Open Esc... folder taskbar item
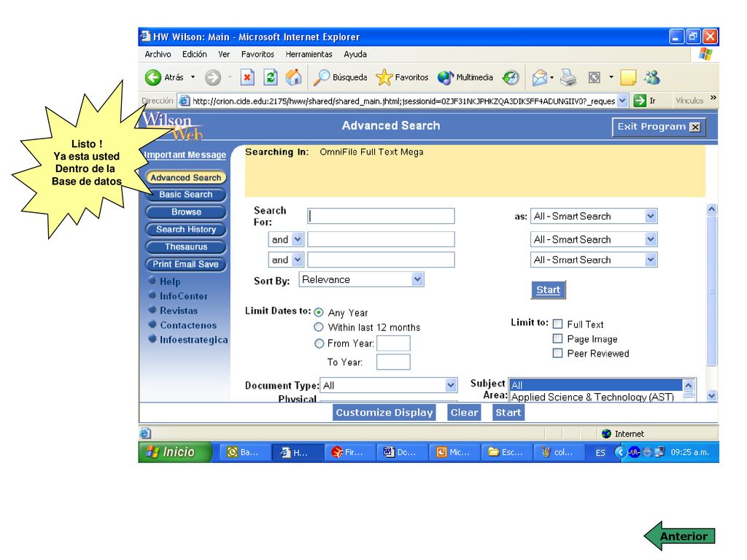This screenshot has height=560, width=747. pos(508,452)
